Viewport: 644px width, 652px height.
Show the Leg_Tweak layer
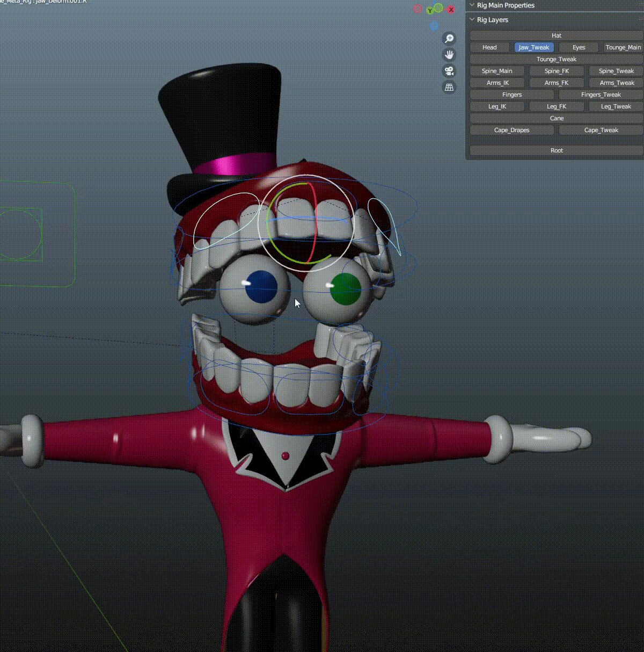(616, 106)
